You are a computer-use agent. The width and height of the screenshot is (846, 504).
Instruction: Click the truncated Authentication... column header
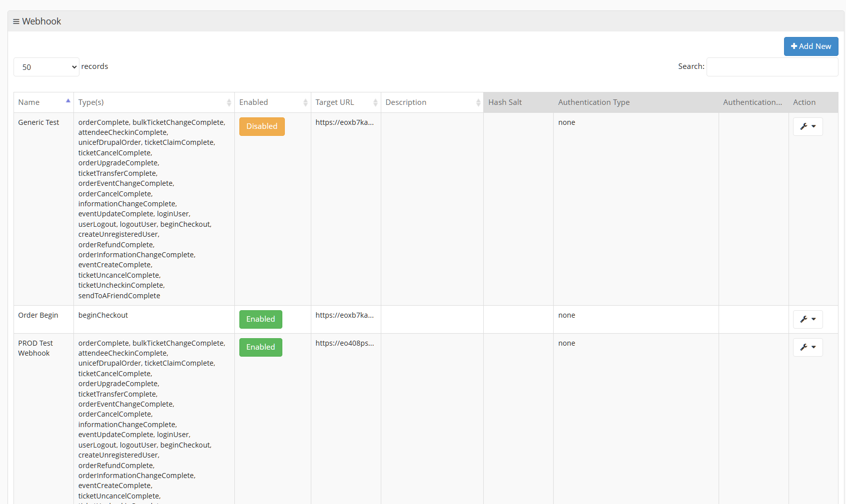[x=753, y=102]
